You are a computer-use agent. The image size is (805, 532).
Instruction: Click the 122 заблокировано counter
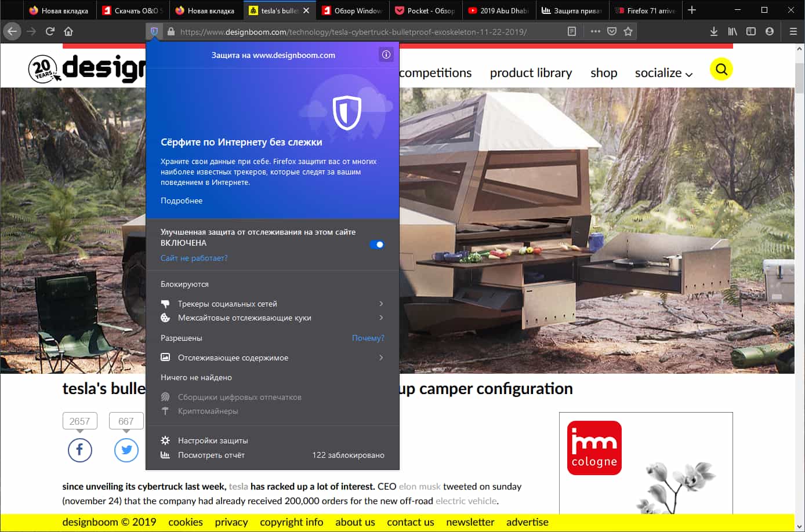click(x=348, y=455)
